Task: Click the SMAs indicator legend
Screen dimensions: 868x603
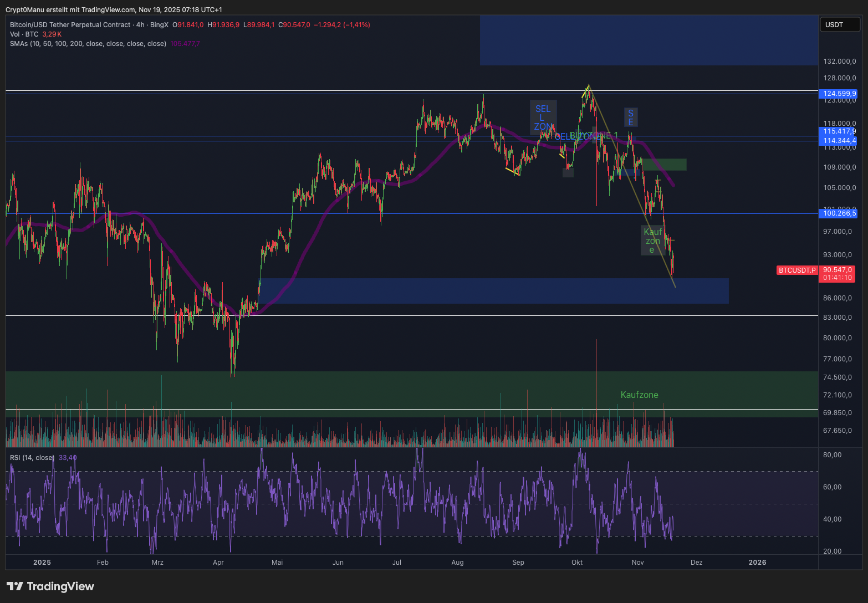Action: [x=88, y=44]
